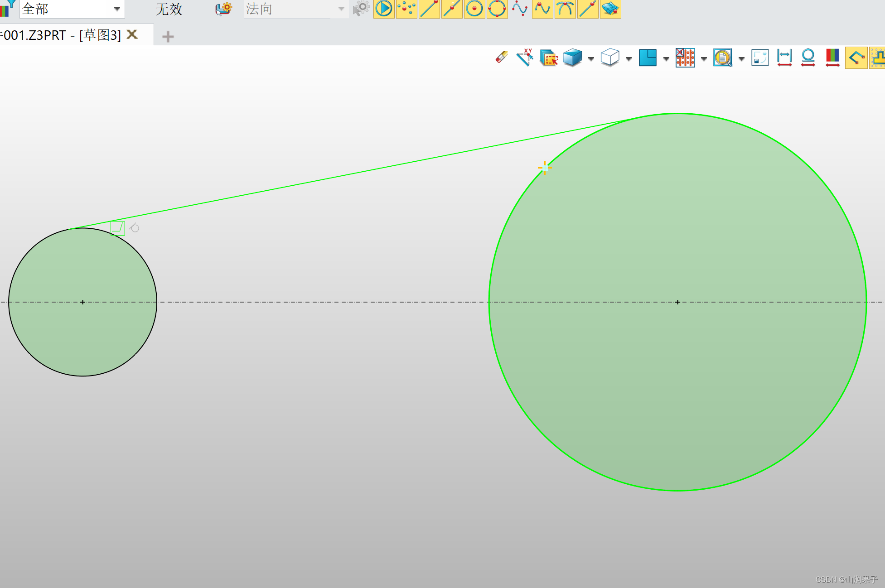This screenshot has width=885, height=588.
Task: Select the tangent arcs snap icon
Action: 565,9
